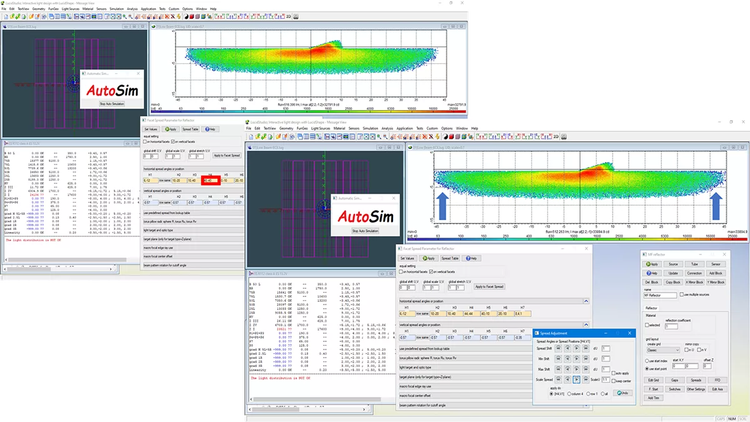Open the create grid combo box

coord(663,350)
